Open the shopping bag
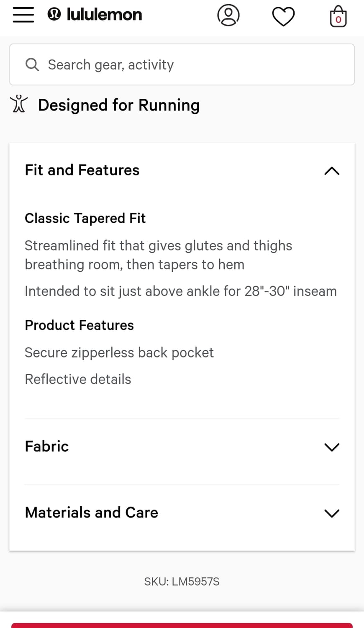This screenshot has width=364, height=628. [x=338, y=17]
